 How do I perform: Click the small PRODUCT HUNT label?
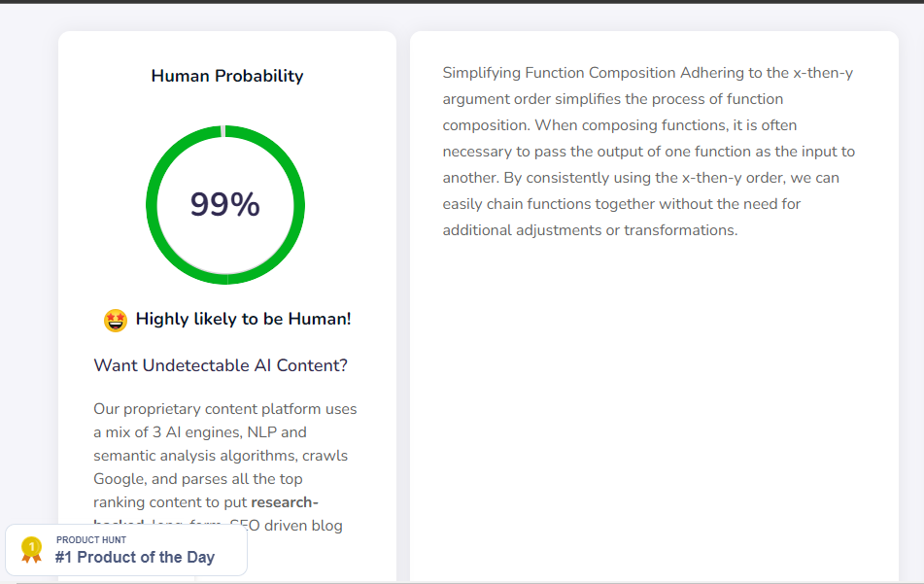click(91, 539)
